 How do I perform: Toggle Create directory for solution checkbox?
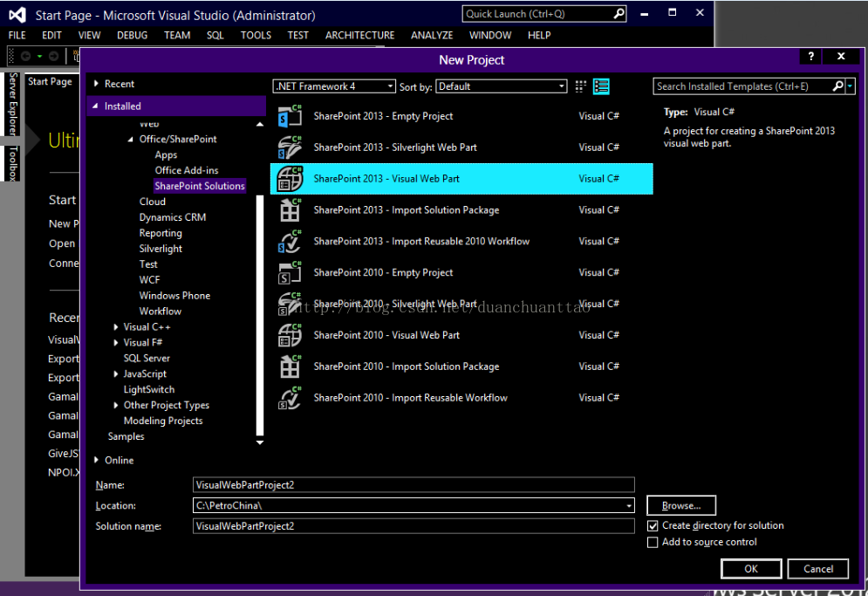pyautogui.click(x=653, y=525)
